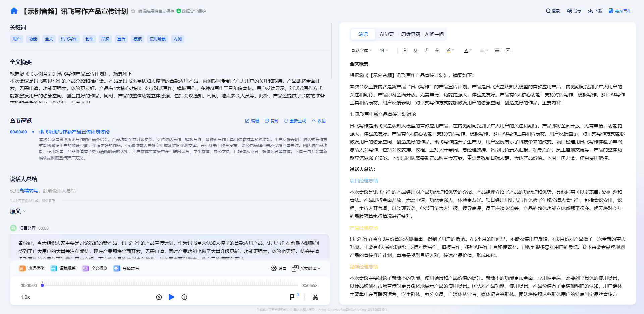This screenshot has height=314, width=644.
Task: Open 语篇规整 tool
Action: pos(63,268)
